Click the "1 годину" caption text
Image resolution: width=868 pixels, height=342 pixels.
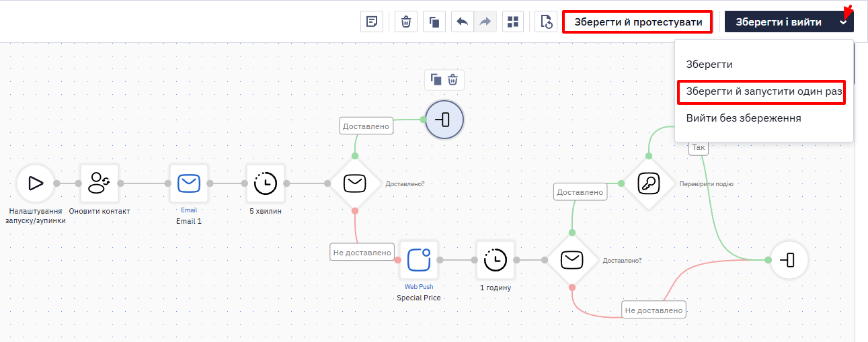pyautogui.click(x=496, y=288)
